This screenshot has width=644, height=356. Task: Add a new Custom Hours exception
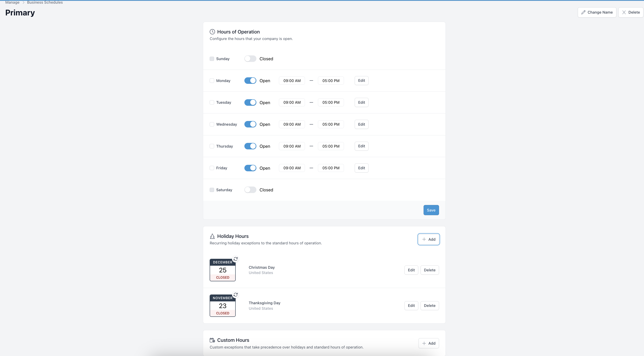pos(428,343)
